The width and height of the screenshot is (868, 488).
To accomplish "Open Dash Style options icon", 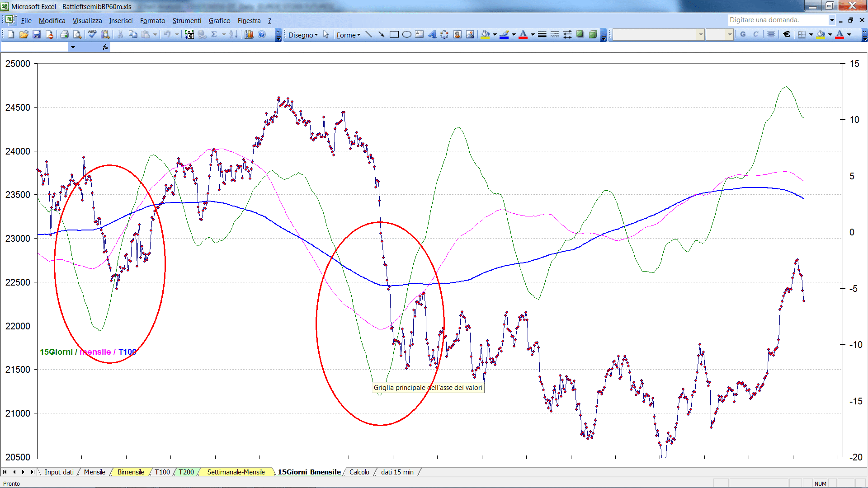I will point(555,34).
